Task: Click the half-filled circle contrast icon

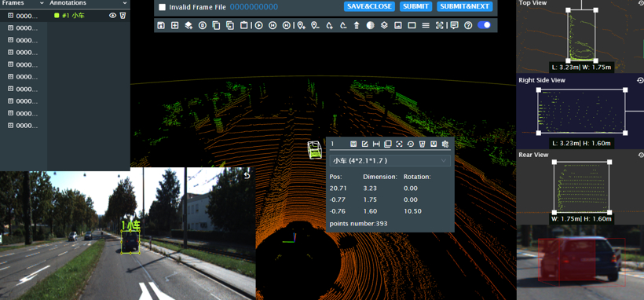Action: click(371, 25)
